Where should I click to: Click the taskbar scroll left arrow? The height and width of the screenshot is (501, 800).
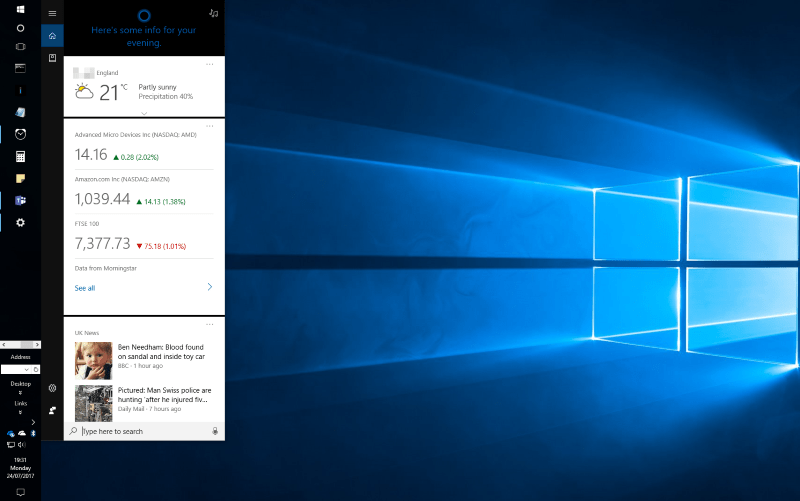[4, 345]
